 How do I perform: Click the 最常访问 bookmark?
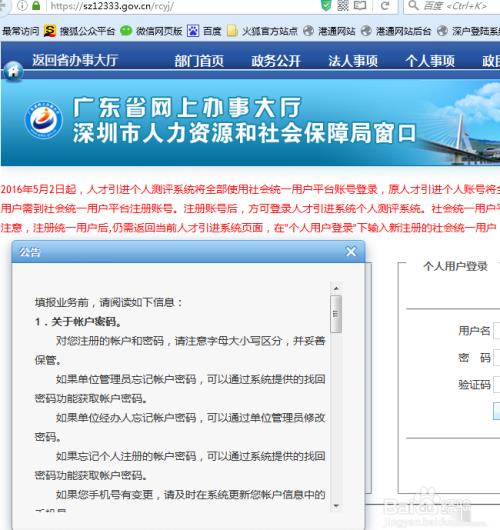click(x=20, y=31)
